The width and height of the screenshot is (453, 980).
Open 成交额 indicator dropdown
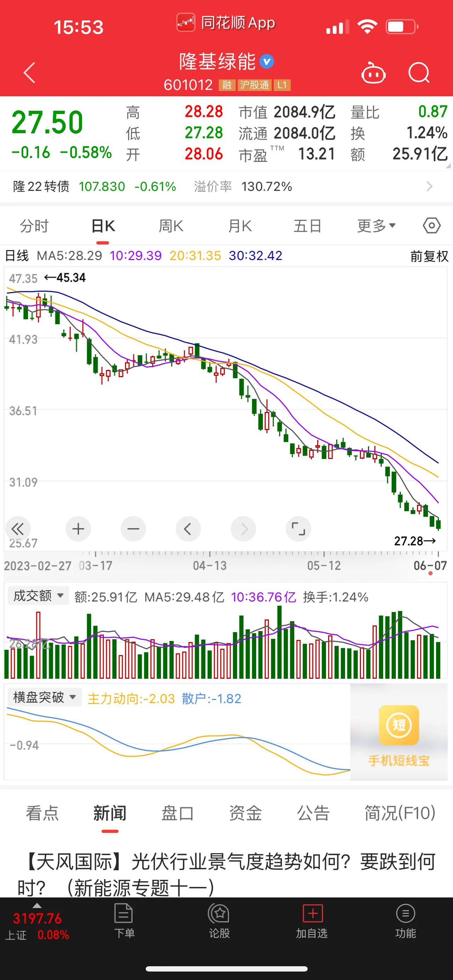tap(38, 596)
